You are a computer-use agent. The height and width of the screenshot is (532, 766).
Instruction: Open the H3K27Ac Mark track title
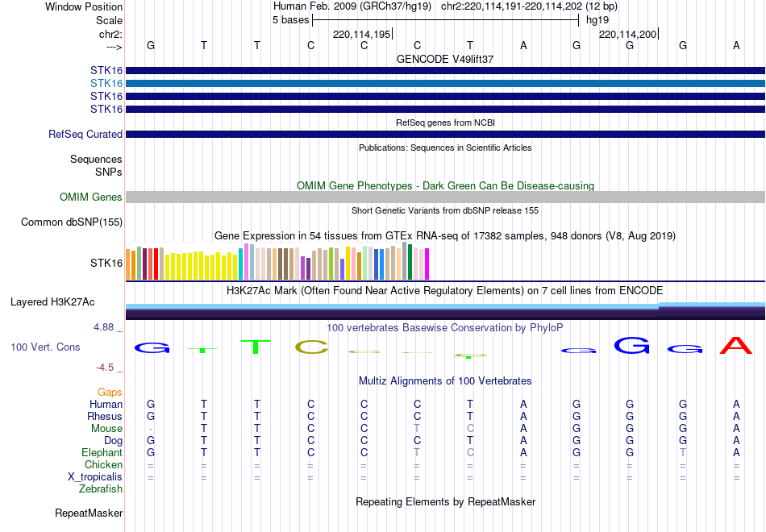click(x=445, y=291)
